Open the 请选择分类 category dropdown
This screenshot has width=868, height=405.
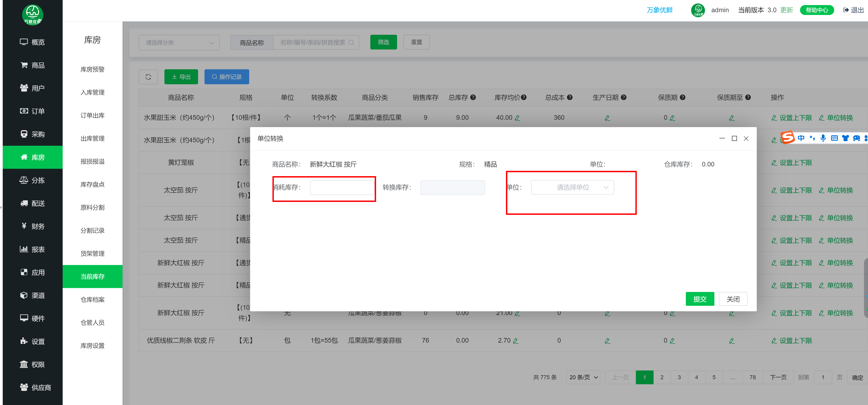pyautogui.click(x=179, y=42)
